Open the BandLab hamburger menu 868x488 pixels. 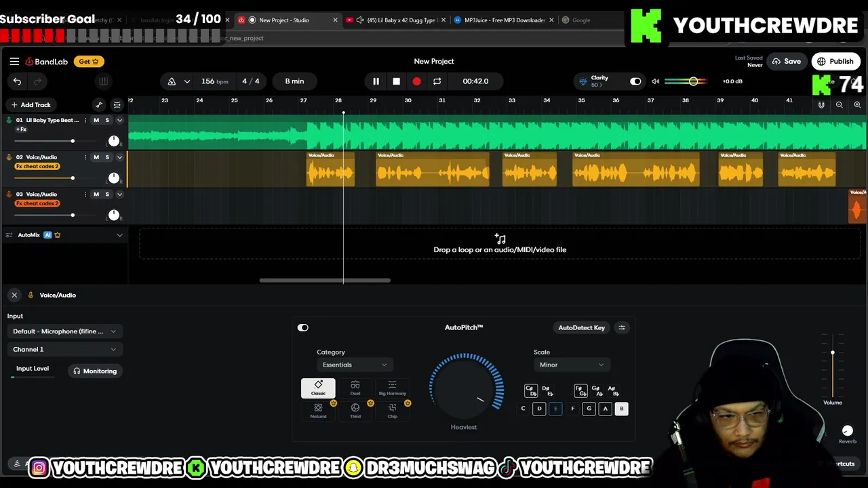pyautogui.click(x=14, y=61)
